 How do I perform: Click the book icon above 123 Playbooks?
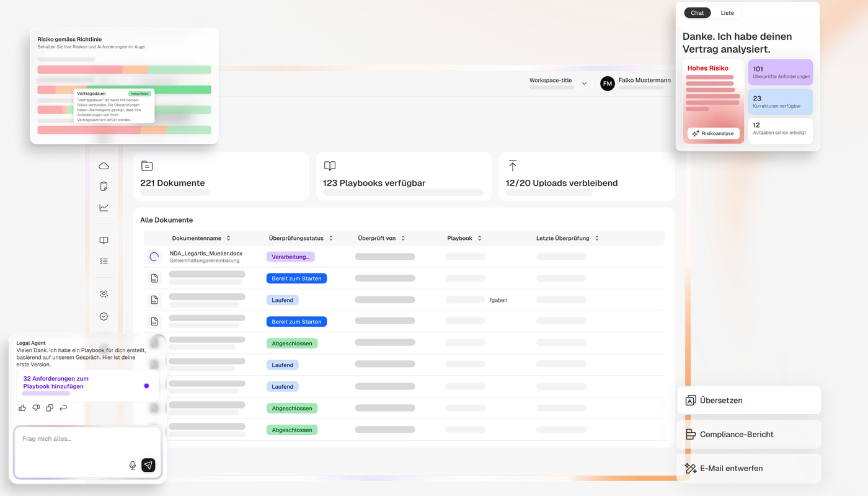(x=330, y=166)
